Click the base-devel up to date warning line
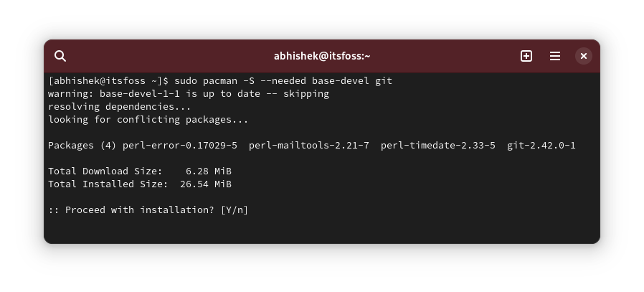The width and height of the screenshot is (644, 292). pyautogui.click(x=189, y=94)
